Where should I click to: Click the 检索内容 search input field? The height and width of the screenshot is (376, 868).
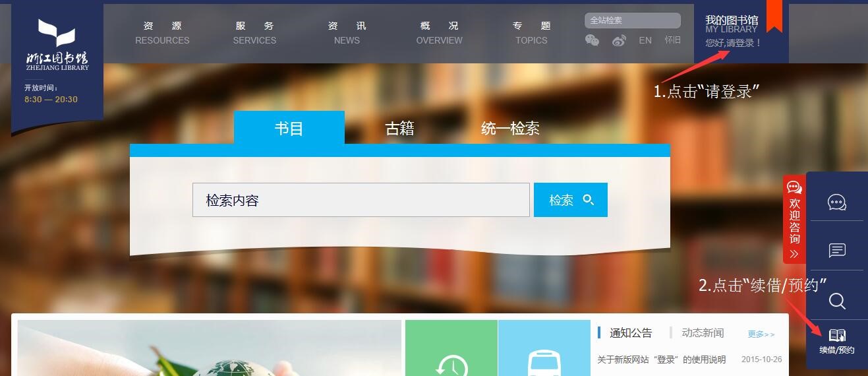pos(361,200)
